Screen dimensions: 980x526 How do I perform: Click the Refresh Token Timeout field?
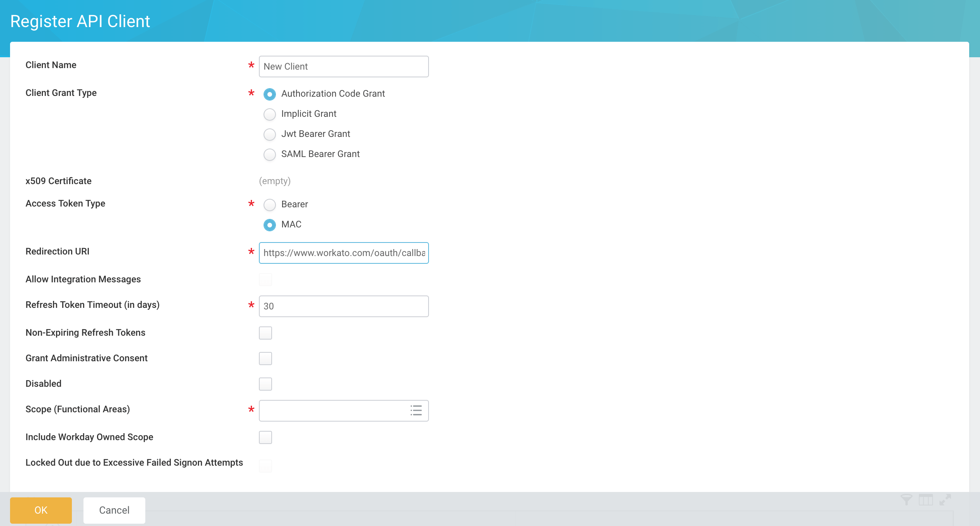pos(343,306)
